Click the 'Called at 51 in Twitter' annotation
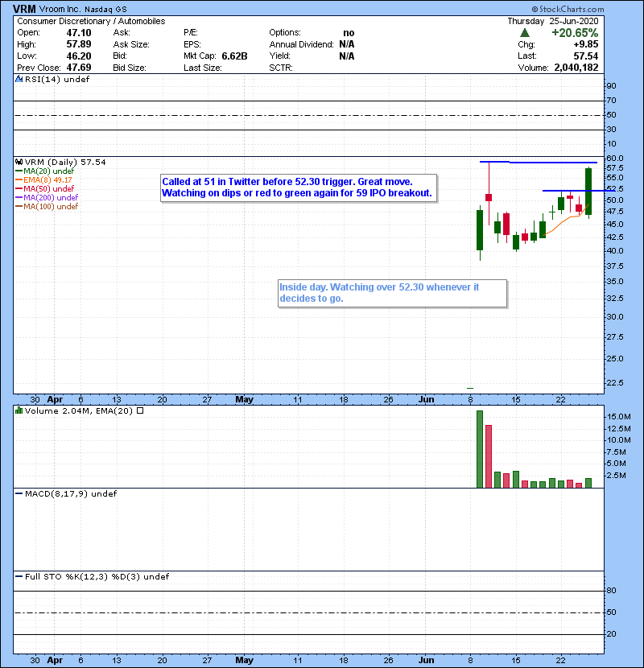Image resolution: width=644 pixels, height=668 pixels. click(298, 188)
